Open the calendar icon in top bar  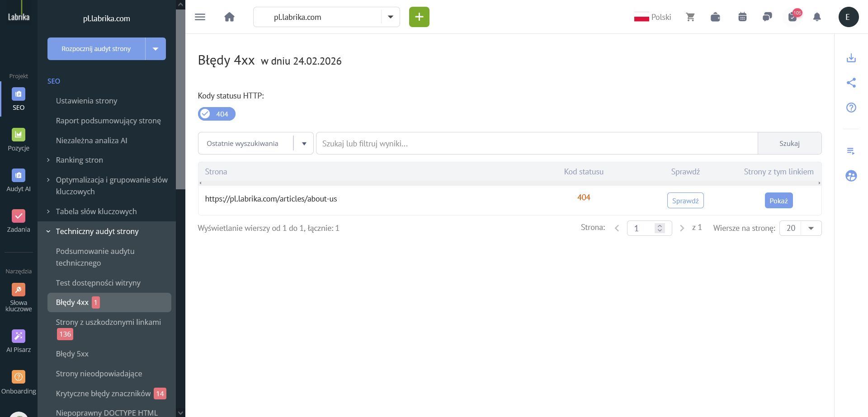coord(742,17)
